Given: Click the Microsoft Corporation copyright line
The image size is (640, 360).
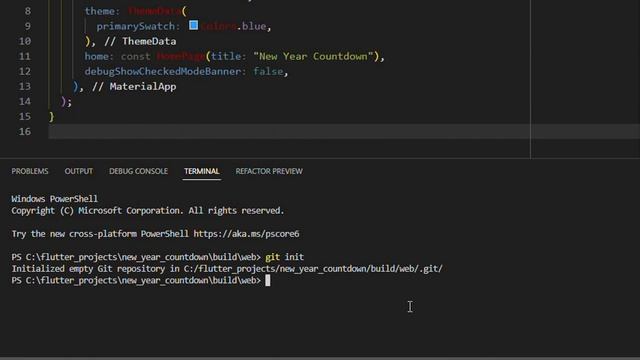Looking at the screenshot, I should point(148,211).
